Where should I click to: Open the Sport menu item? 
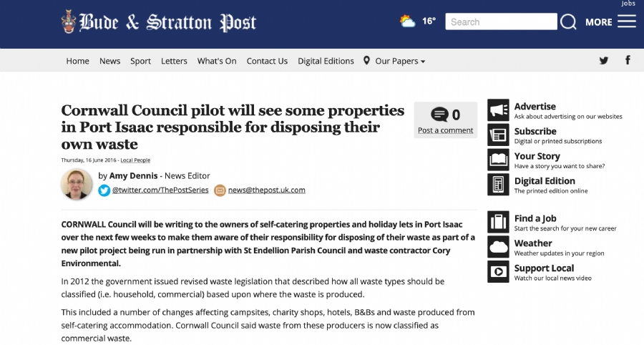coord(140,61)
